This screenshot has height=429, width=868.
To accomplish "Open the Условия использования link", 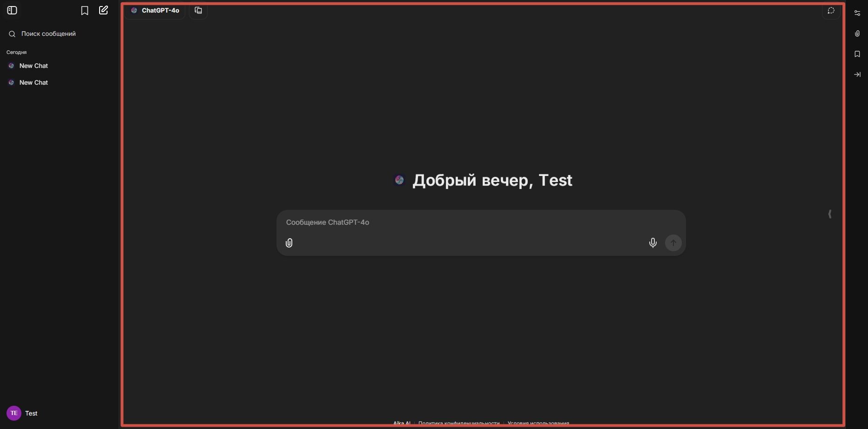I will point(538,423).
